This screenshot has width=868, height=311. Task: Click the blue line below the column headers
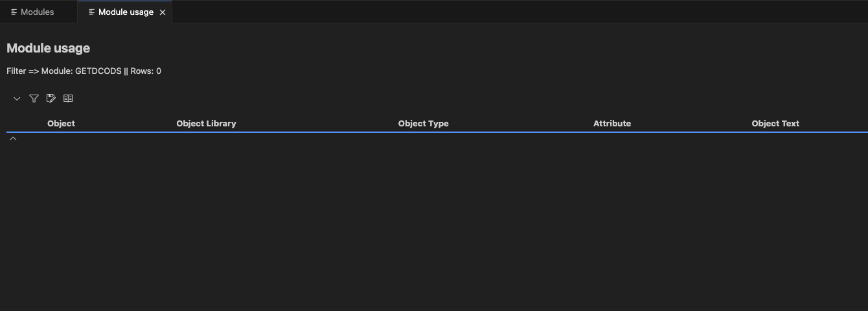point(434,132)
